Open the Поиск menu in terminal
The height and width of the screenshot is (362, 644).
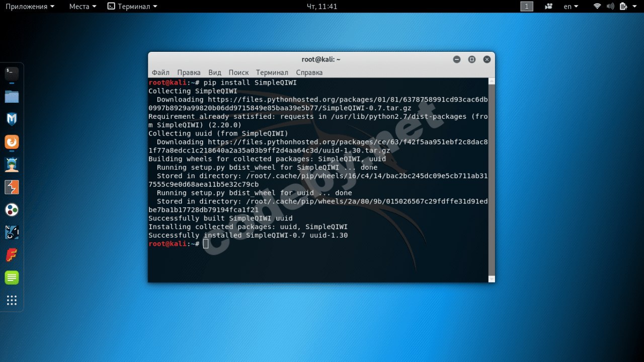(238, 73)
